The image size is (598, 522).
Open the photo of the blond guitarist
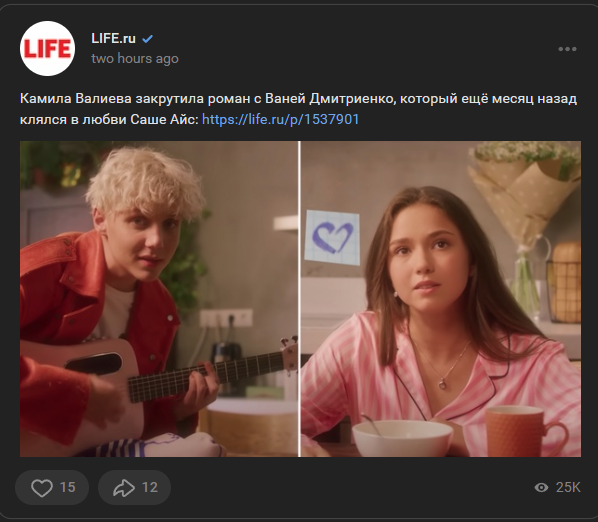point(159,299)
